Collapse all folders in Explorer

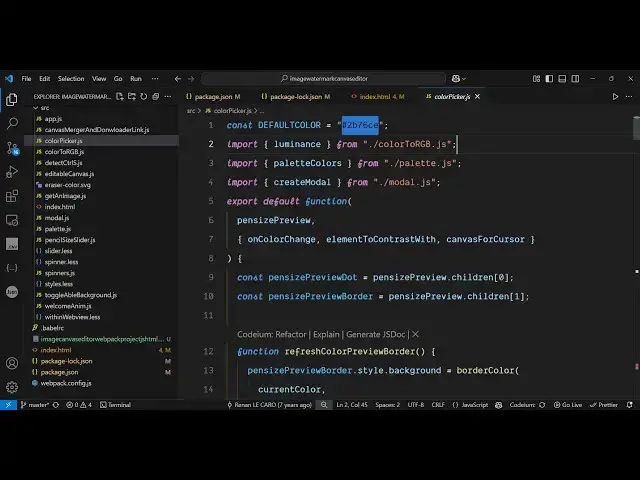(x=156, y=97)
